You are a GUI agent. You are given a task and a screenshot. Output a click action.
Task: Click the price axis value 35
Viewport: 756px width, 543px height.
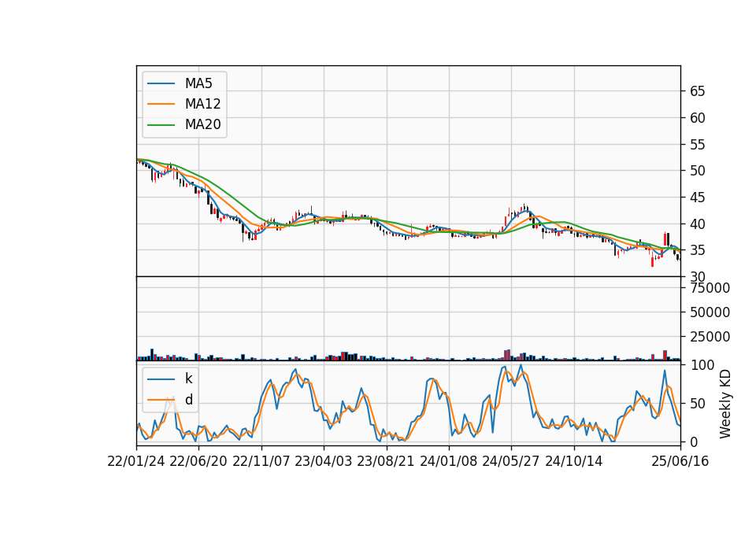(697, 250)
